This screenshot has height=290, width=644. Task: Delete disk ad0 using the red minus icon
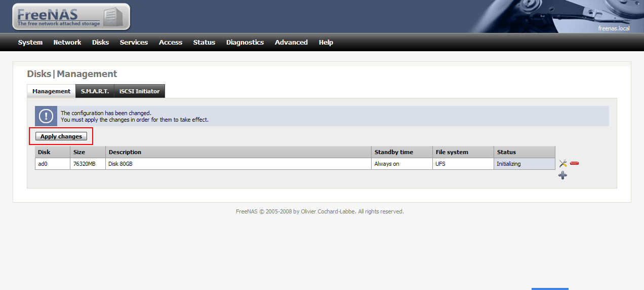[x=574, y=163]
